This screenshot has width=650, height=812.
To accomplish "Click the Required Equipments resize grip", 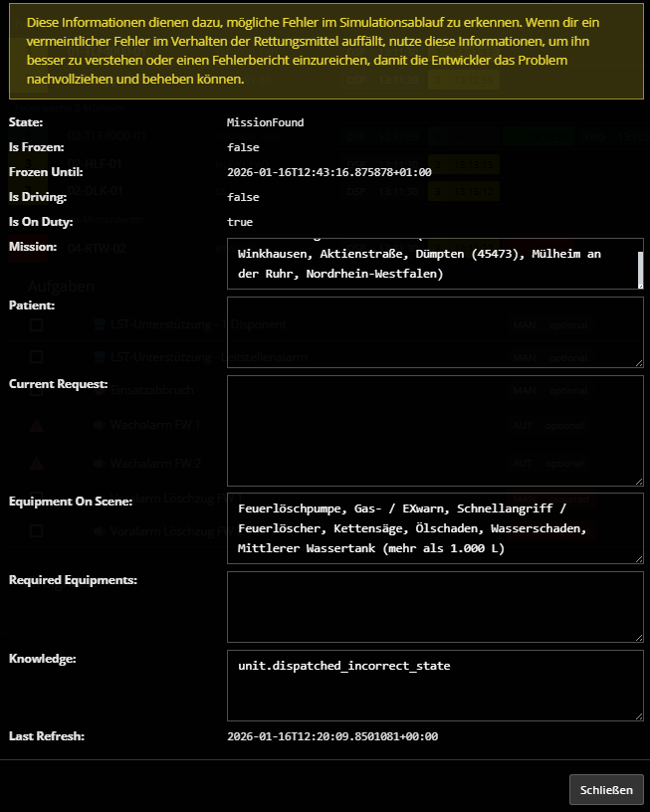I will [638, 637].
